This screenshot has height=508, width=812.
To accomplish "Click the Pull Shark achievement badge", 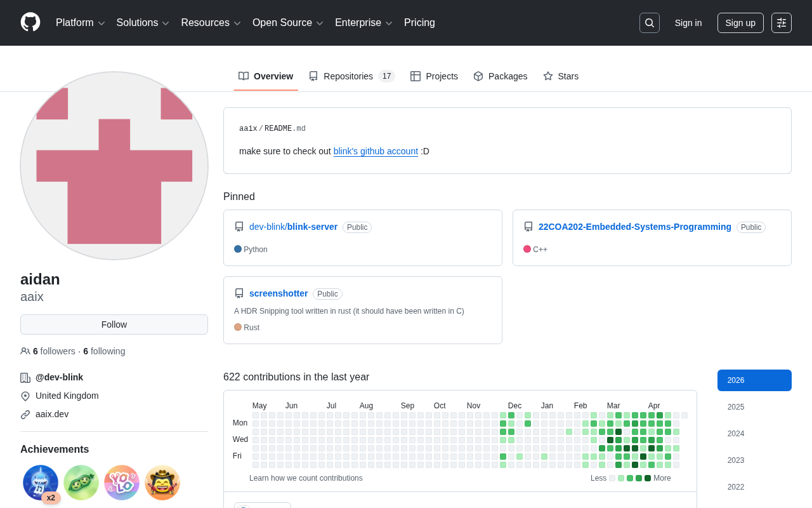I will (x=41, y=483).
